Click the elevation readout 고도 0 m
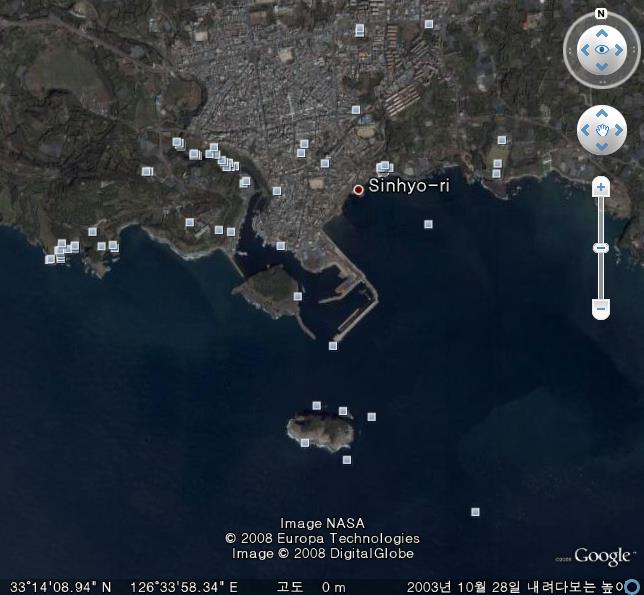The width and height of the screenshot is (644, 595). (311, 587)
